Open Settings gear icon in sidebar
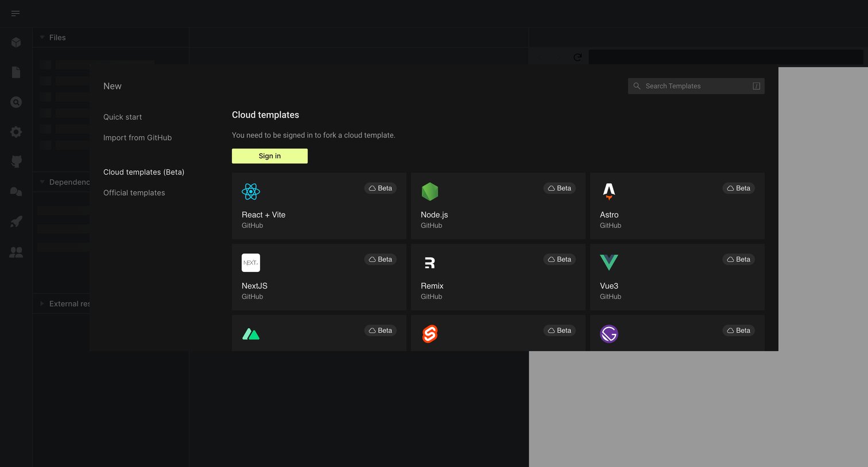Screen dimensions: 868x467 (x=16, y=132)
